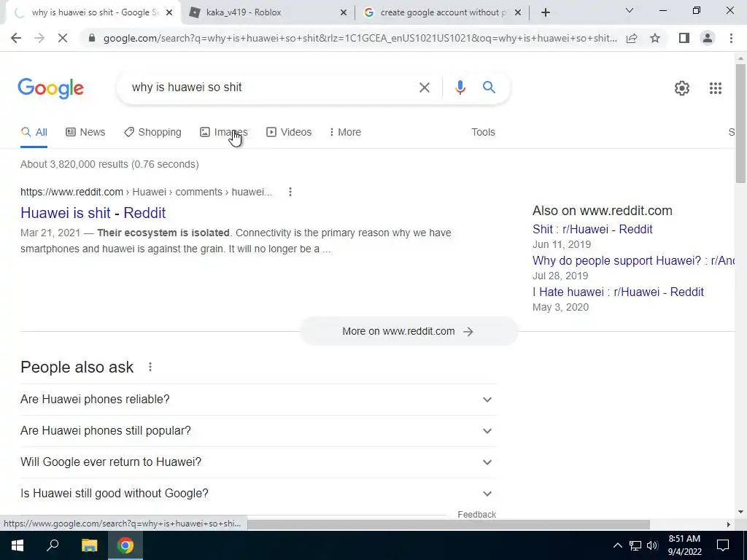Open the Chrome profile avatar menu
This screenshot has width=747, height=560.
708,38
